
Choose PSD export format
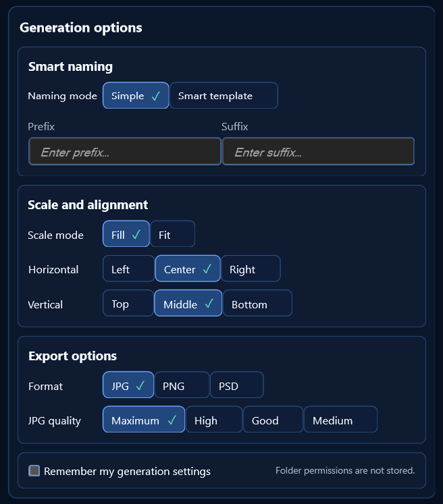[237, 385]
